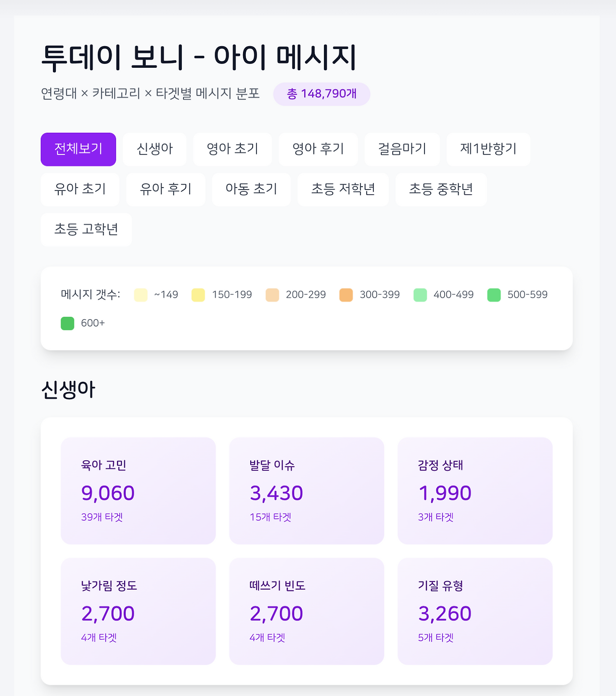
Task: Open the 기질 유형 card
Action: (475, 611)
